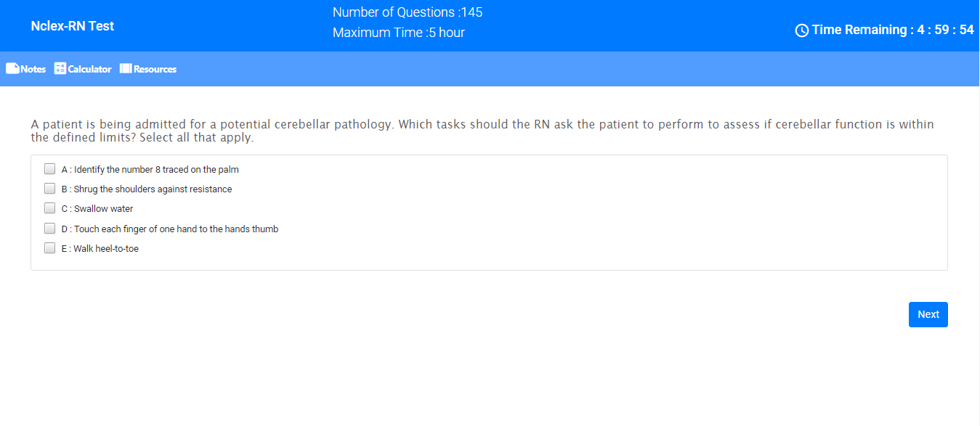This screenshot has width=980, height=426.
Task: Click the Nclex-RN Test title
Action: click(x=73, y=26)
